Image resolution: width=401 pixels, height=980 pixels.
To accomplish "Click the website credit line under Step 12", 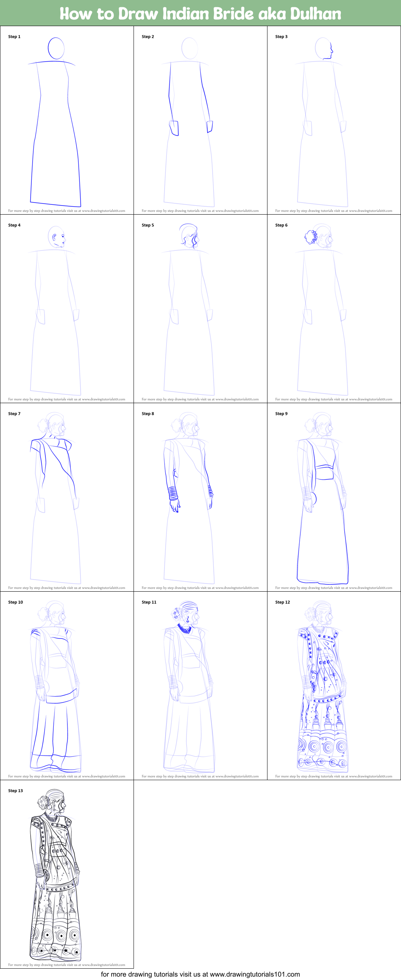I will click(334, 776).
